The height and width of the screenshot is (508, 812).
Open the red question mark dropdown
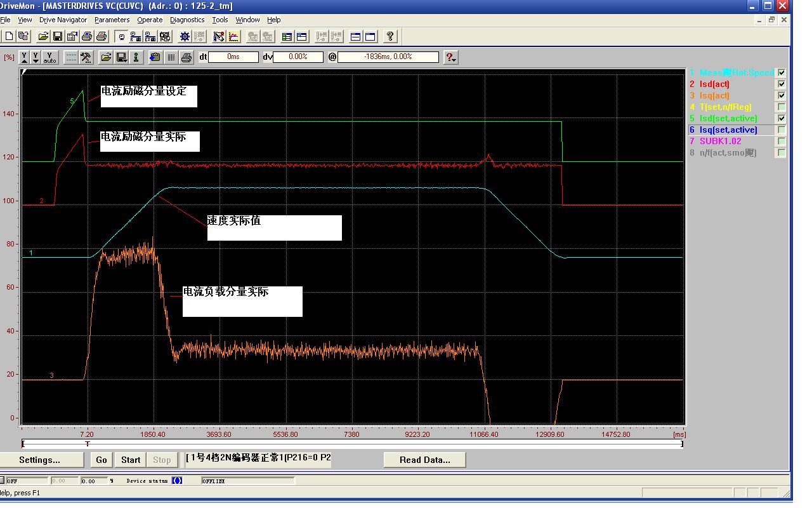(x=451, y=57)
